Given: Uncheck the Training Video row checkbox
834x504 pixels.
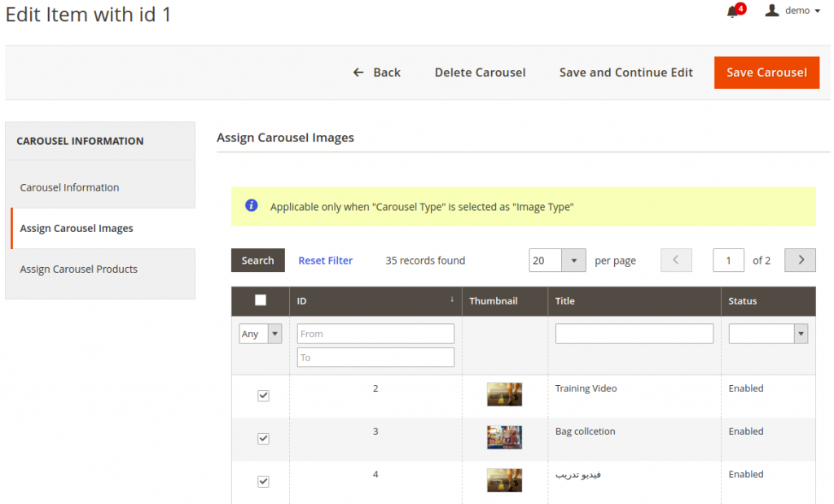Looking at the screenshot, I should click(263, 396).
